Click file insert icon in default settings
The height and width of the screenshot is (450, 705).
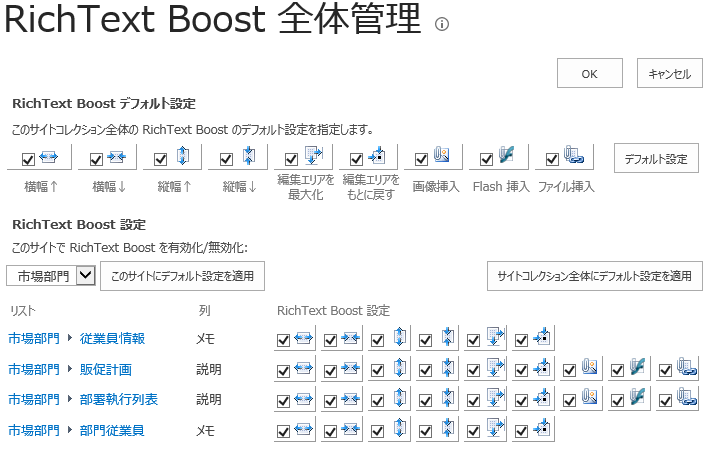click(x=573, y=155)
